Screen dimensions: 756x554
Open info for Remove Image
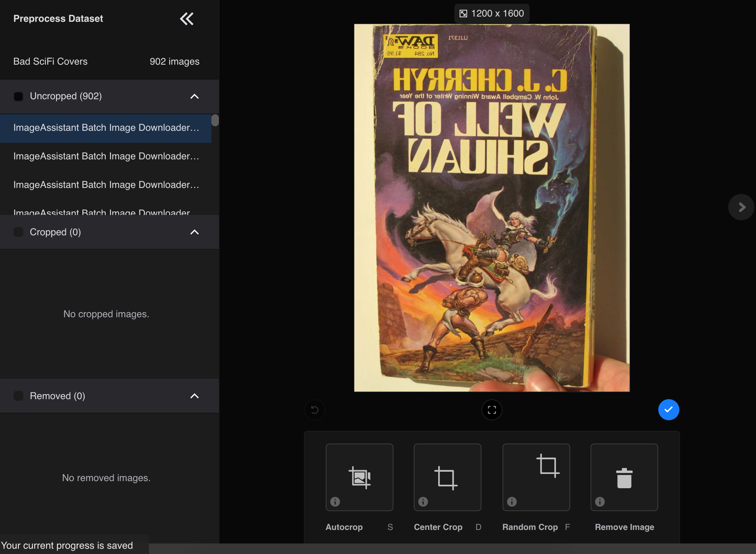[600, 501]
